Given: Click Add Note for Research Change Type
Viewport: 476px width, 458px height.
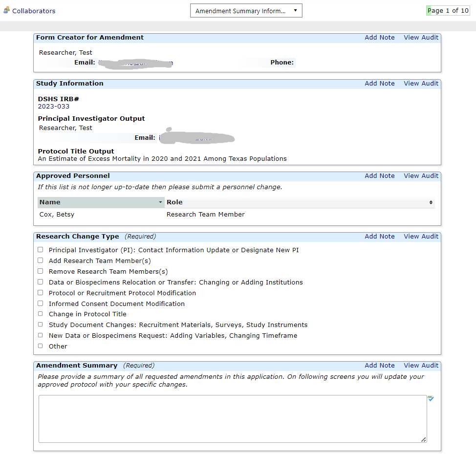Looking at the screenshot, I should click(379, 236).
